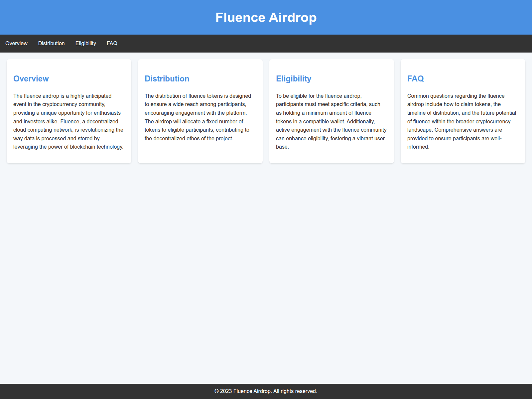The image size is (532, 399).
Task: Click the Eligibility card body text
Action: pyautogui.click(x=331, y=121)
